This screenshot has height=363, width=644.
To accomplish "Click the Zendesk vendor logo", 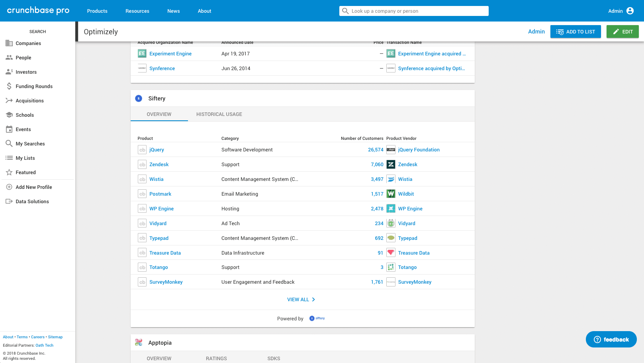I will [x=391, y=165].
